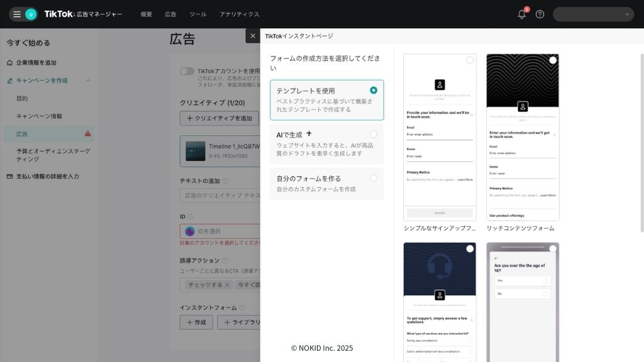Open the account selector dropdown in header
Viewport: 644px width, 362px height.
point(594,14)
